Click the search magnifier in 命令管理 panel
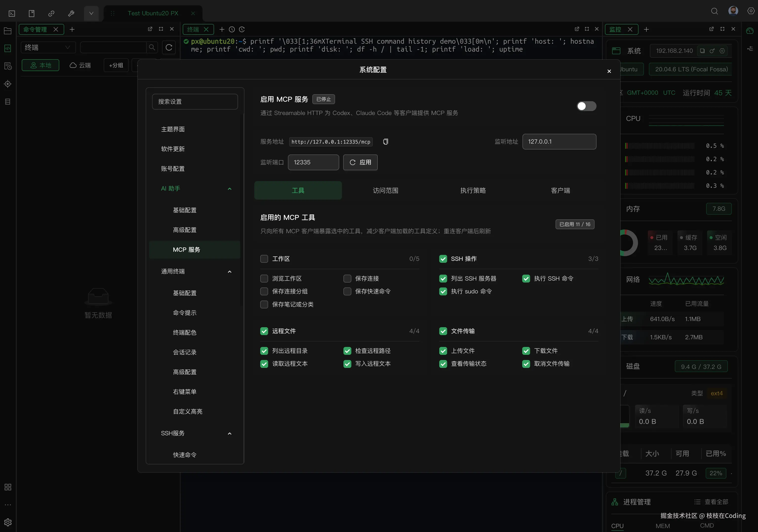758x532 pixels. (x=152, y=47)
